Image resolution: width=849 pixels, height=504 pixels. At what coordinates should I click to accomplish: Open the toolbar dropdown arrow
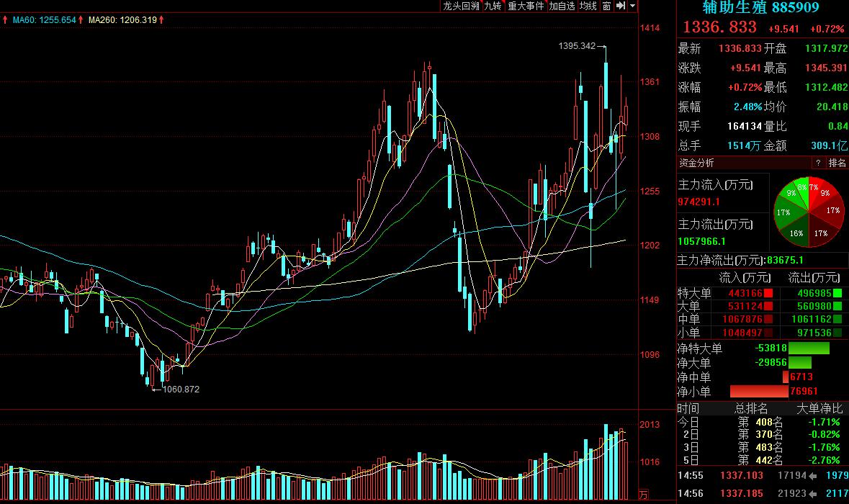[x=632, y=6]
